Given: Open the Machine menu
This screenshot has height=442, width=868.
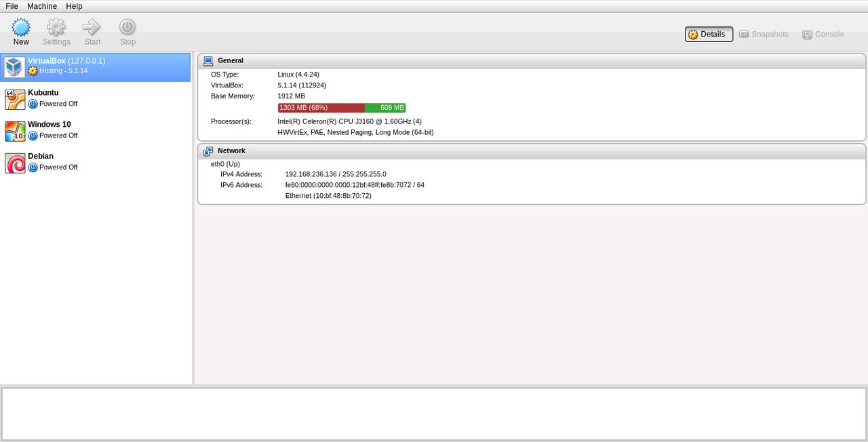Looking at the screenshot, I should click(42, 6).
